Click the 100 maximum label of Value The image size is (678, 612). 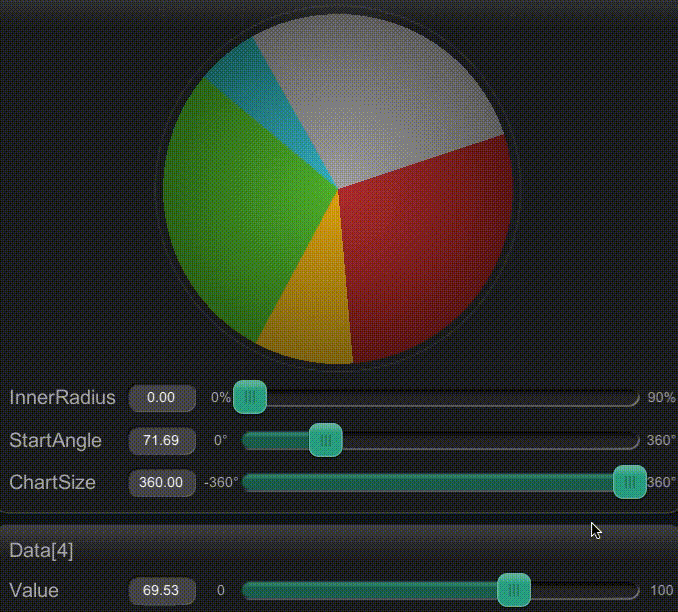pyautogui.click(x=662, y=590)
